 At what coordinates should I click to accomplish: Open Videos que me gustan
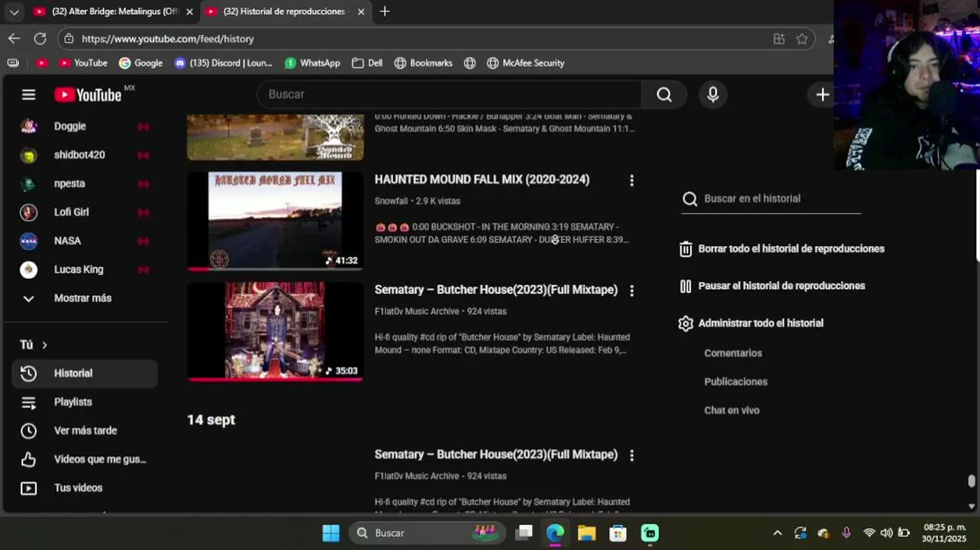tap(85, 459)
